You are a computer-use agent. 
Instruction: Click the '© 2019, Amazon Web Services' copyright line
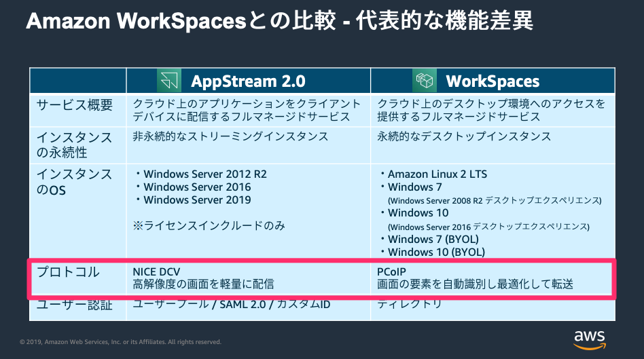[x=120, y=342]
